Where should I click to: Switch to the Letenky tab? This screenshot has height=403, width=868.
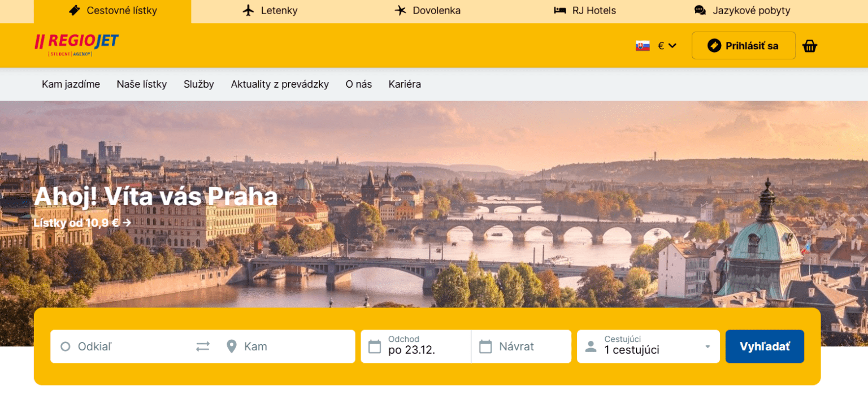(270, 11)
